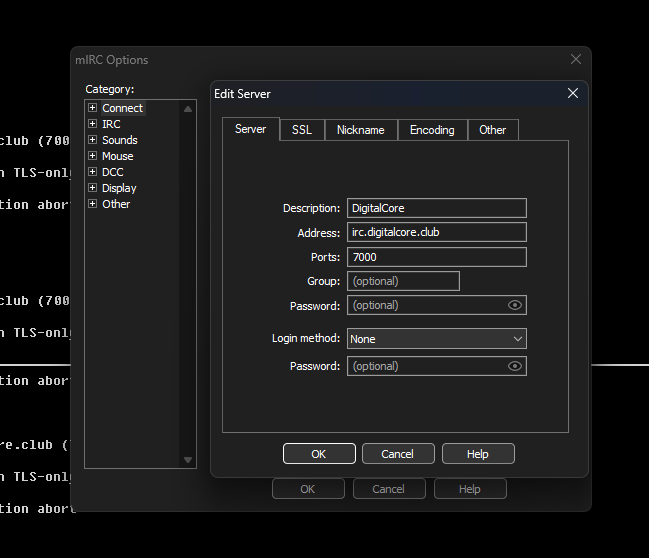Select the Other category in the tree
649x558 pixels.
[x=116, y=204]
